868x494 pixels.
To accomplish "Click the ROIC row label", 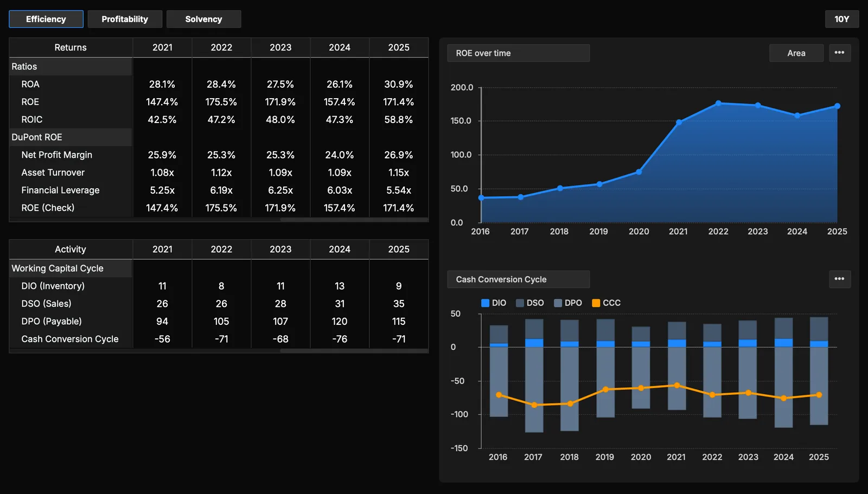I will click(x=32, y=120).
